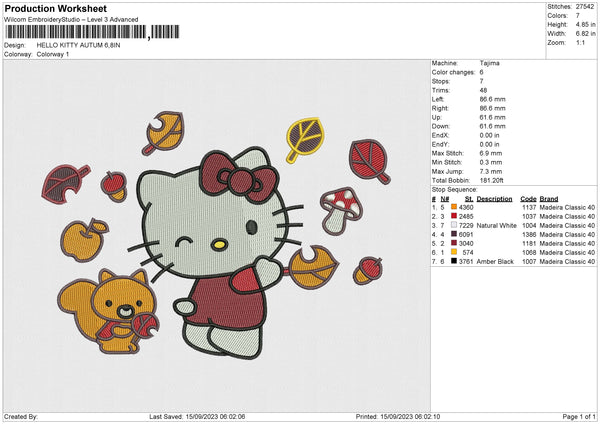This screenshot has height=424, width=600.
Task: Click the Height value 4.85 in
Action: pos(585,24)
